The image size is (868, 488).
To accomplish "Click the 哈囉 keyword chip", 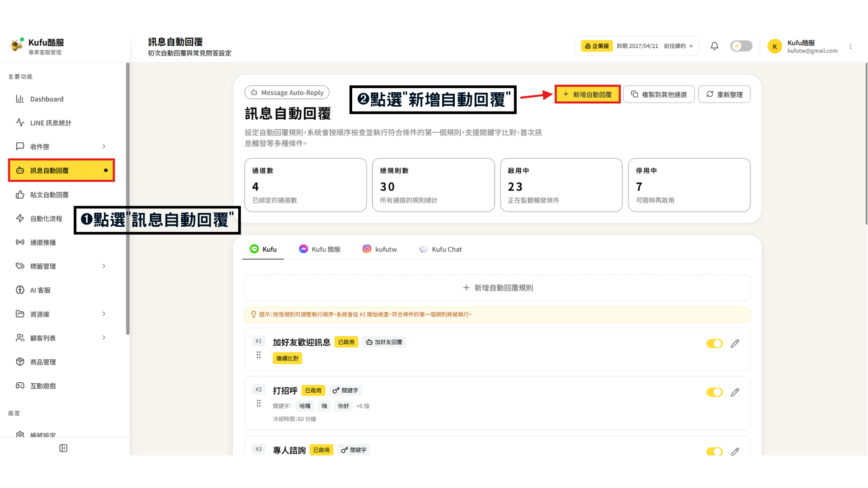I will pos(305,406).
